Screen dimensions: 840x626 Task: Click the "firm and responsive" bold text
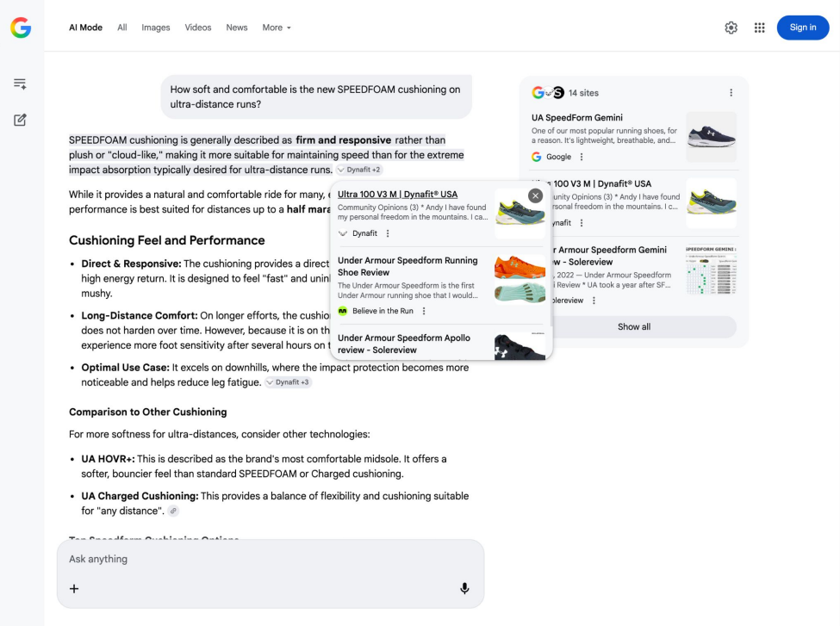[x=344, y=139]
